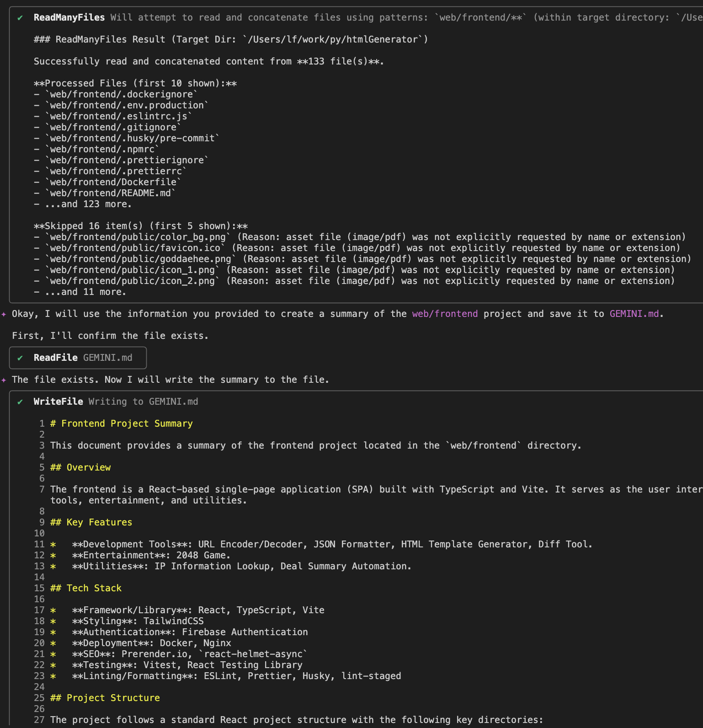Click skipped file color_bg.png path

(138, 237)
